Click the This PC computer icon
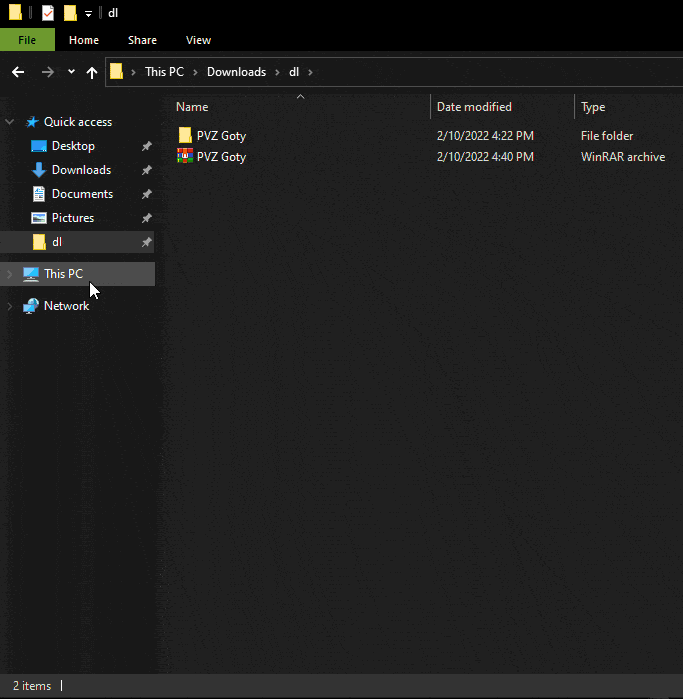Image resolution: width=683 pixels, height=699 pixels. (31, 274)
